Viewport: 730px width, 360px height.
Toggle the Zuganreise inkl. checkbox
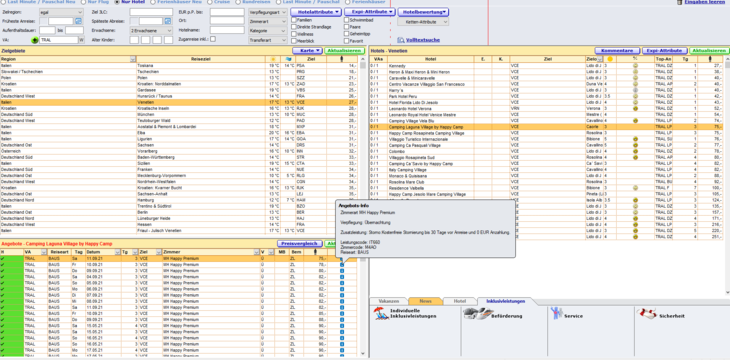coord(213,39)
